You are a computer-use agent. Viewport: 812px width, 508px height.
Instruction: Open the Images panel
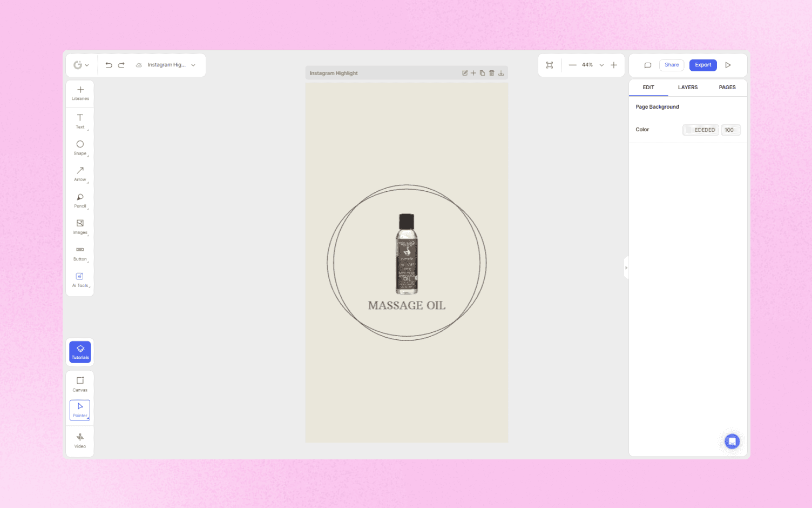pos(80,227)
